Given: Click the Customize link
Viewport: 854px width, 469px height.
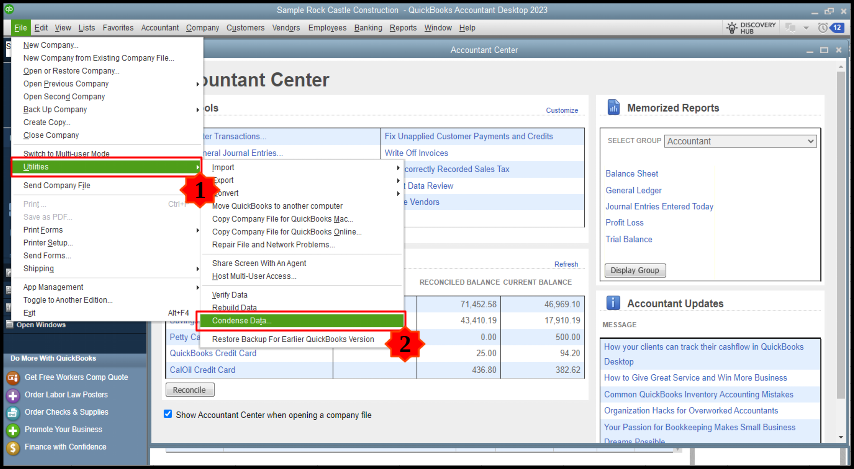Looking at the screenshot, I should 561,110.
